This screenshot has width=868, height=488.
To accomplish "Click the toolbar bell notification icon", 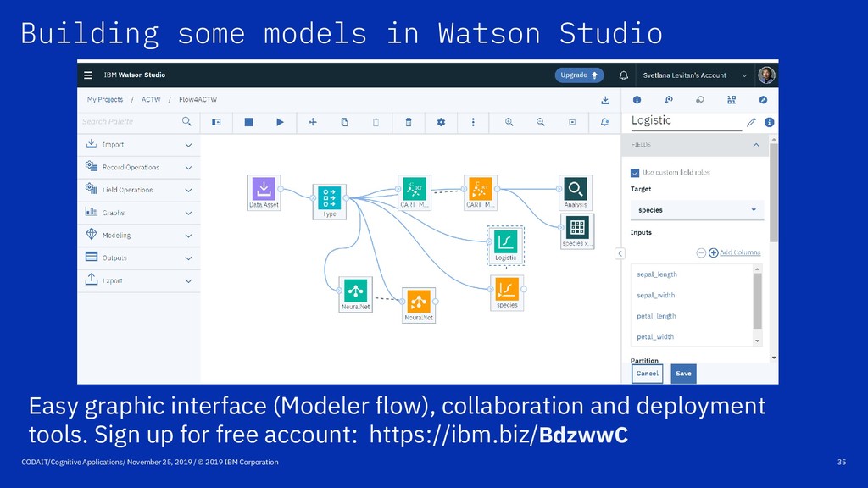I will 604,122.
